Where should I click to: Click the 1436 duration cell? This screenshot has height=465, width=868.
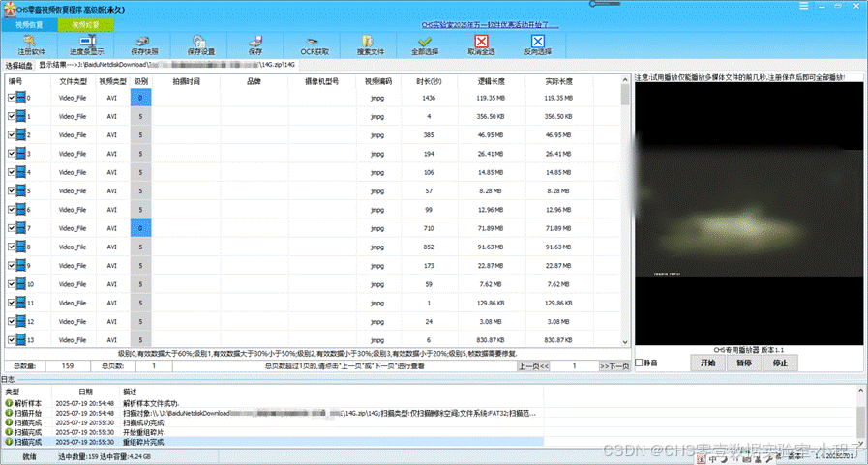[429, 98]
